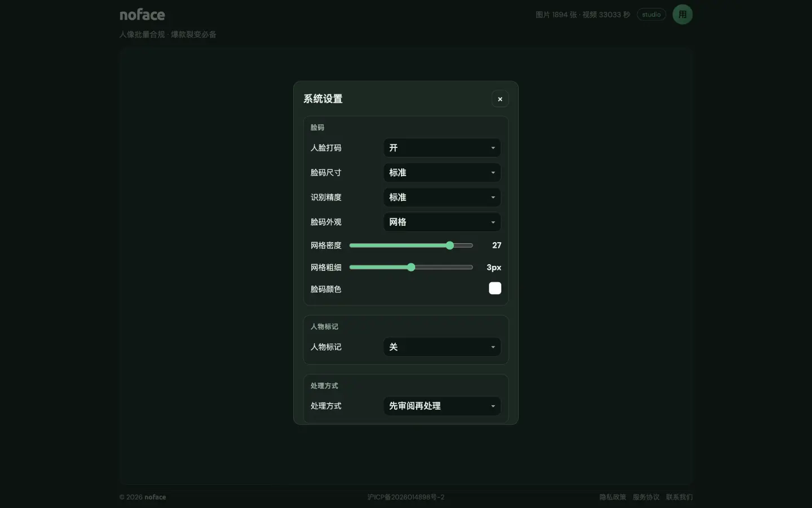Click the 沪ICP备2026014898号-2 record
This screenshot has width=812, height=508.
tap(405, 497)
